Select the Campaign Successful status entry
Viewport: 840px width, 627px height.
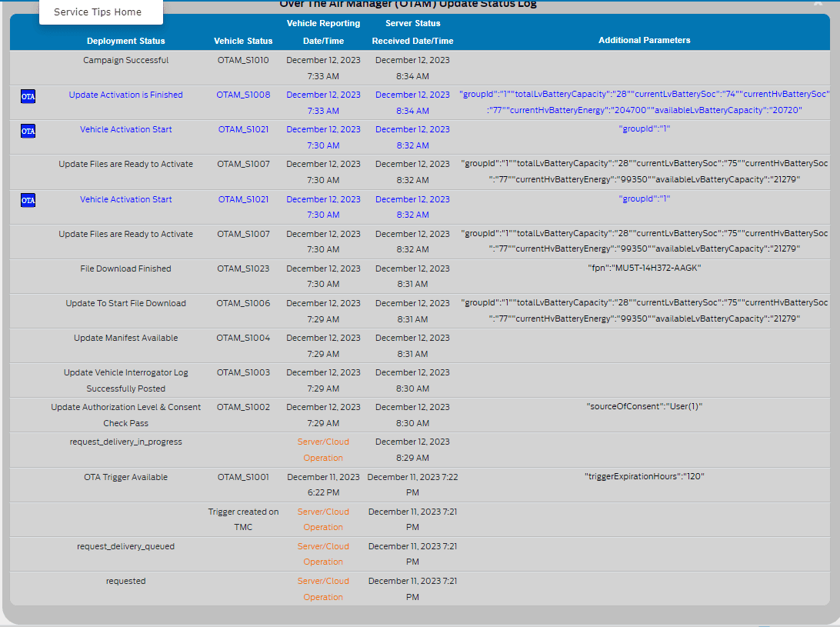(125, 60)
